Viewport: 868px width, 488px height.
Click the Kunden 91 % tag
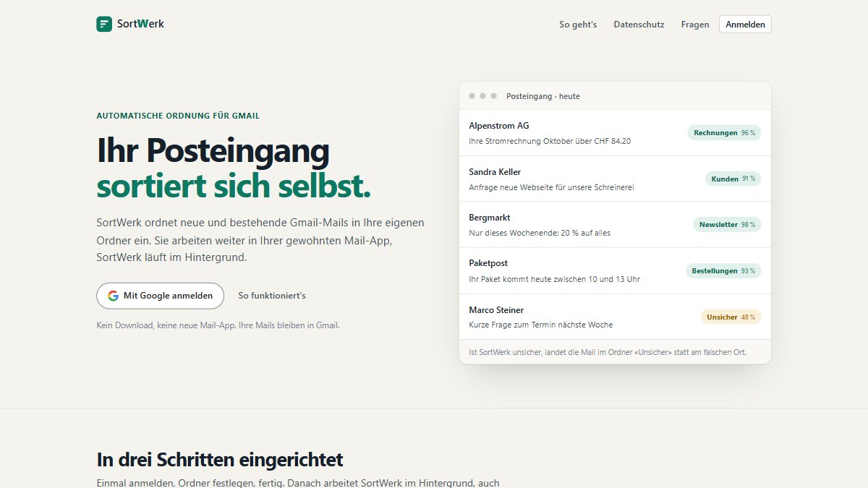coord(733,179)
